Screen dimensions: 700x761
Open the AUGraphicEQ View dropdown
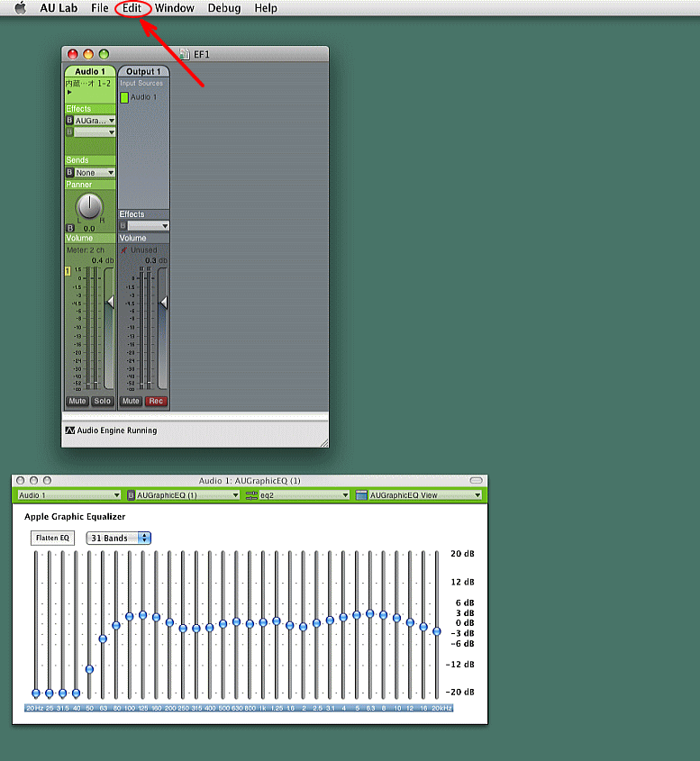420,494
